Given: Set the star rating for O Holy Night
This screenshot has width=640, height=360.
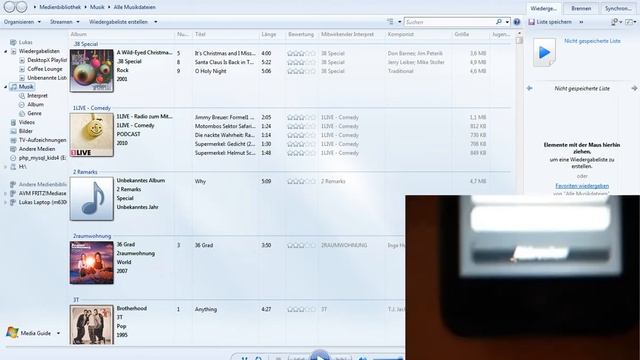Looking at the screenshot, I should coord(301,71).
